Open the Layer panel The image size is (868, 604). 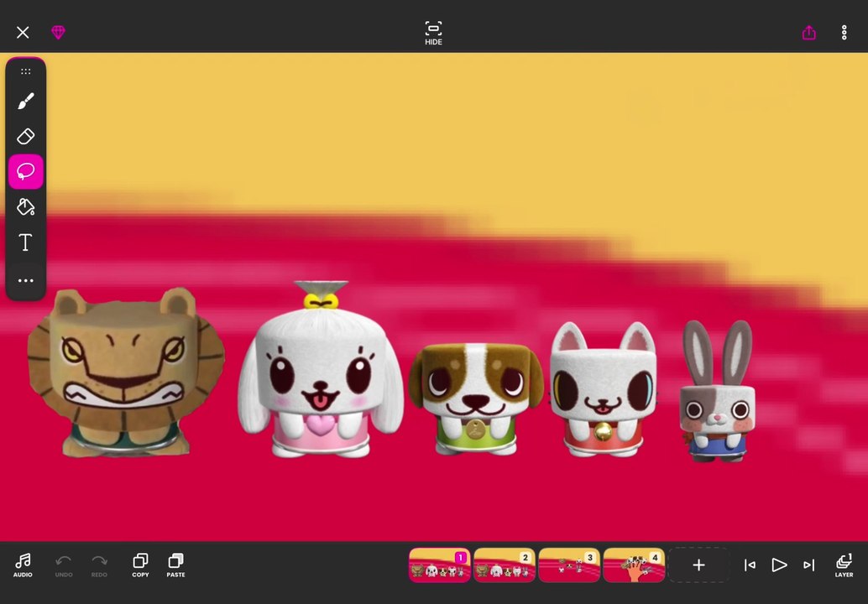(x=844, y=565)
